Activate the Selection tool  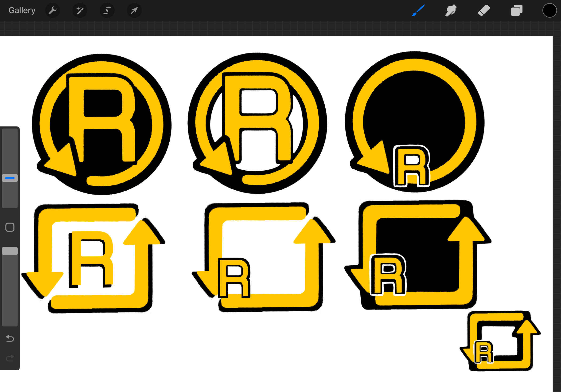tap(107, 11)
